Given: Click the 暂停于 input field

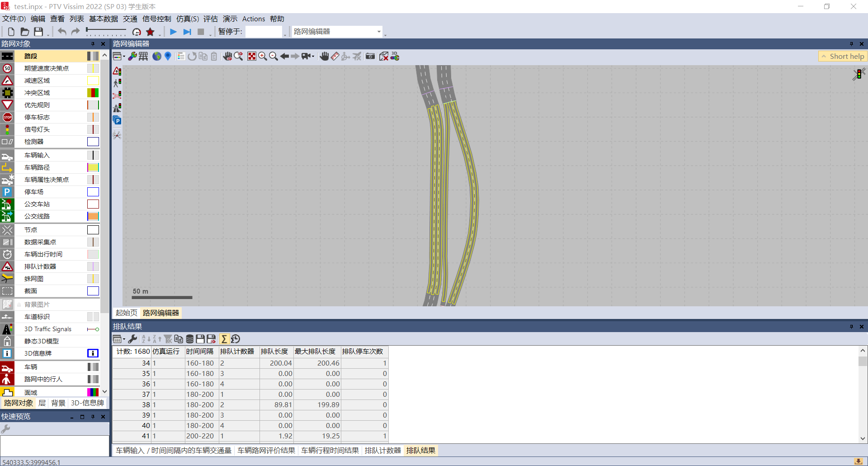Looking at the screenshot, I should pos(264,32).
